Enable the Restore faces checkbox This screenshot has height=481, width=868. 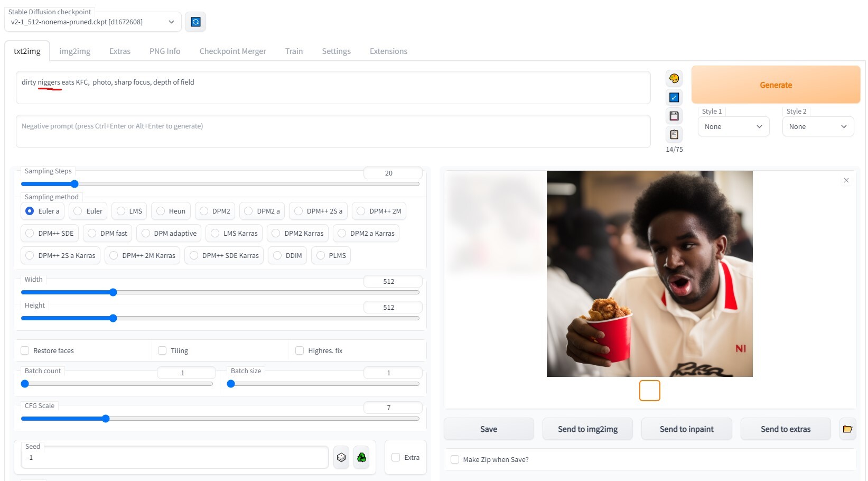[25, 350]
